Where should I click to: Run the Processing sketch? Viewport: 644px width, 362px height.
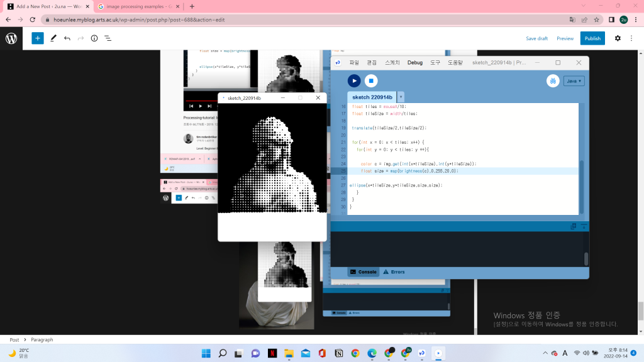(354, 81)
